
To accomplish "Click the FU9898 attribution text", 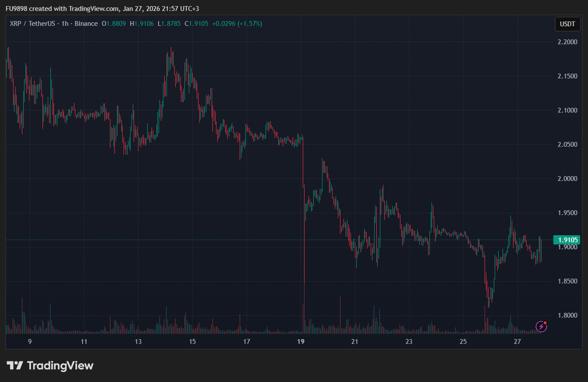I will coord(15,8).
